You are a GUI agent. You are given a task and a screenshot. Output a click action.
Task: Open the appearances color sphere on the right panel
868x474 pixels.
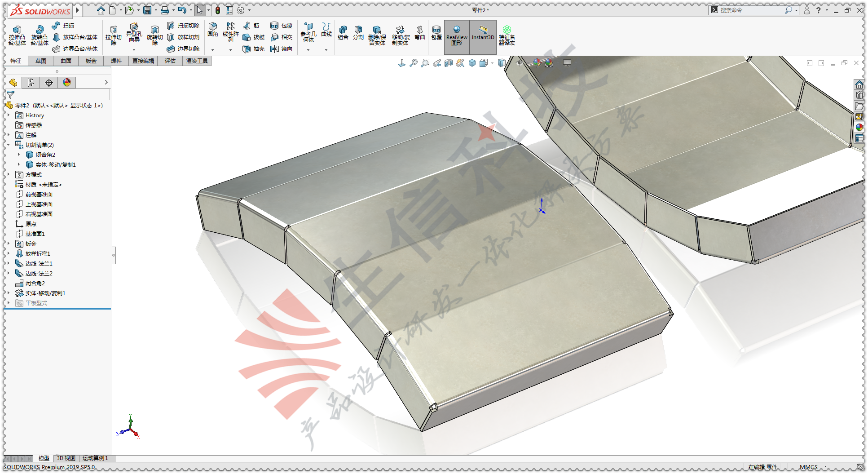coord(859,127)
